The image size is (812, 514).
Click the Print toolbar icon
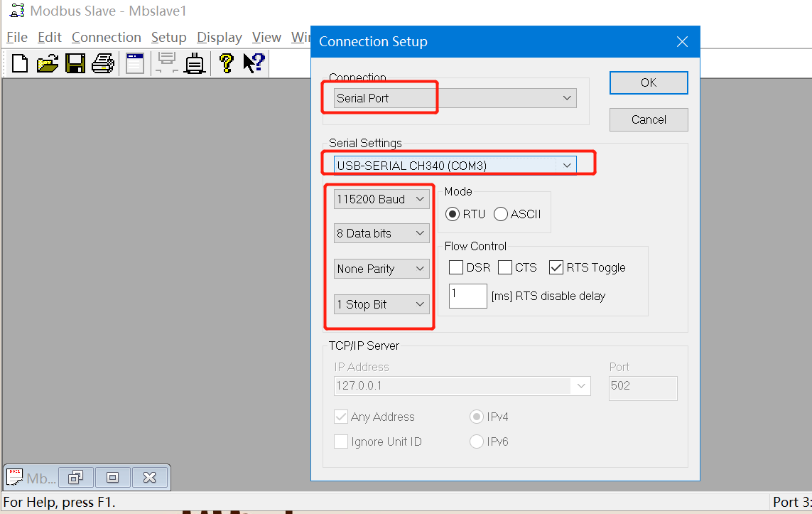pos(102,63)
